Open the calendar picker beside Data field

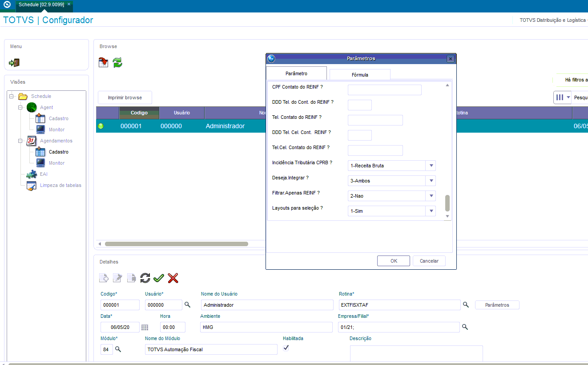click(x=145, y=328)
